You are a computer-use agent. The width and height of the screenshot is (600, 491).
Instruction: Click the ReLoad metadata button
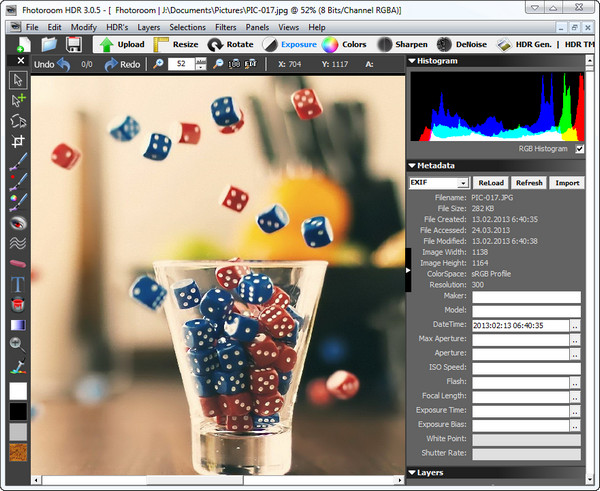pos(490,183)
